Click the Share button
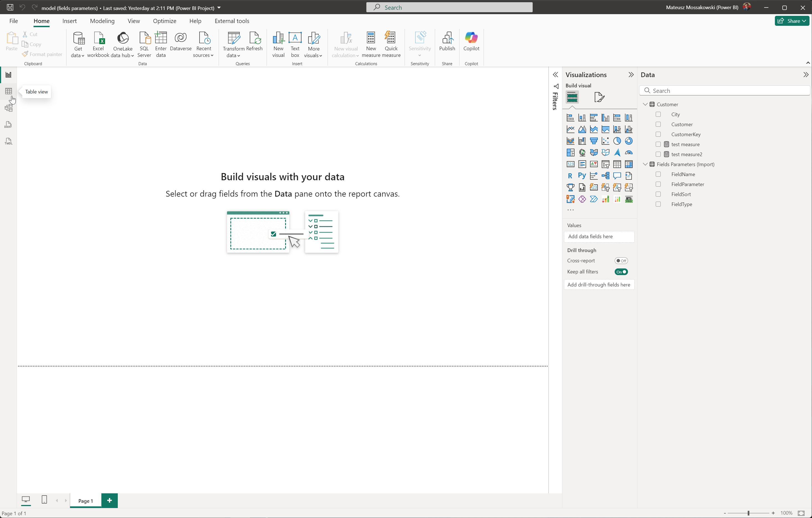The image size is (812, 518). point(792,21)
